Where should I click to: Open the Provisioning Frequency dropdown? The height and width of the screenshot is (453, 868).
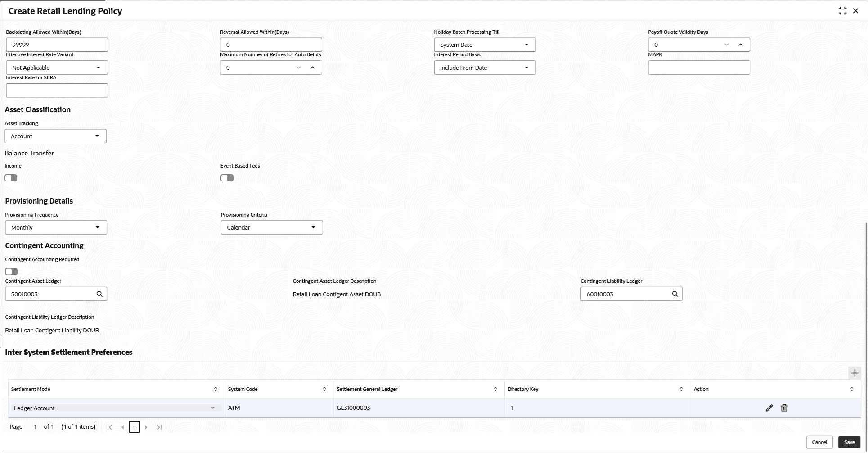coord(56,227)
